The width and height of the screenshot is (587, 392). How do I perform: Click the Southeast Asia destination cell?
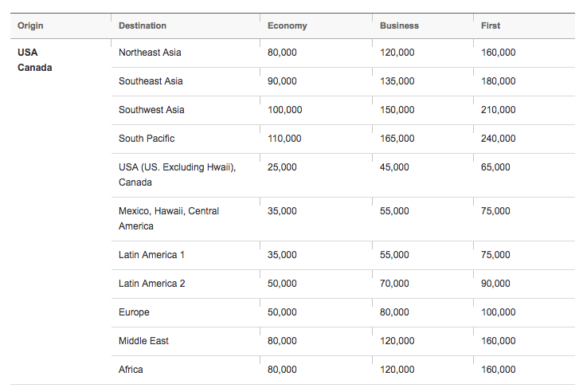click(150, 81)
